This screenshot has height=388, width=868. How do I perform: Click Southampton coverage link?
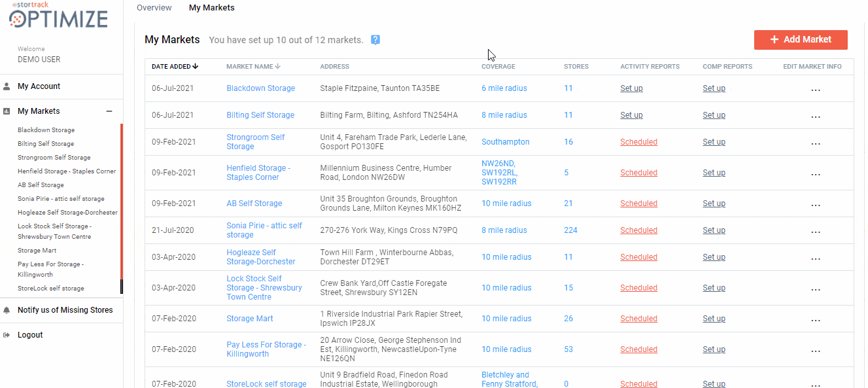pyautogui.click(x=506, y=142)
